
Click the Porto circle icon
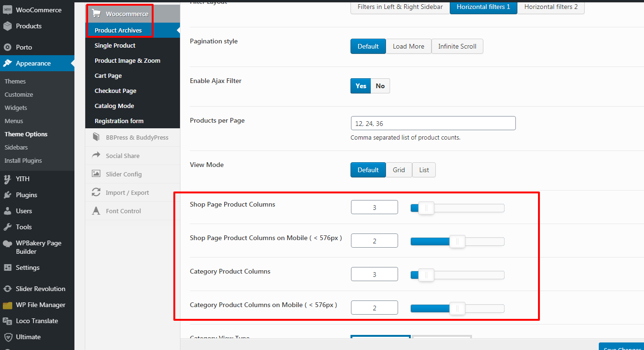[8, 47]
